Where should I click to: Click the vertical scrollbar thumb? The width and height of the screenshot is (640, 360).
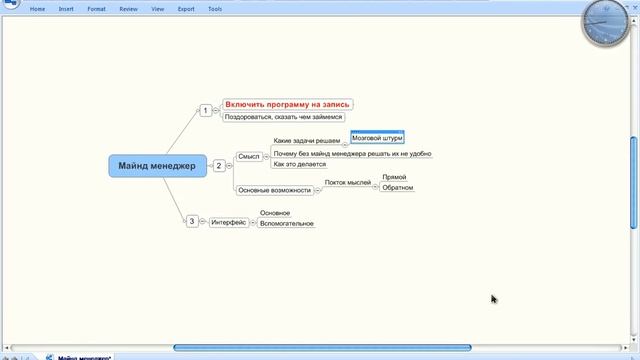634,182
